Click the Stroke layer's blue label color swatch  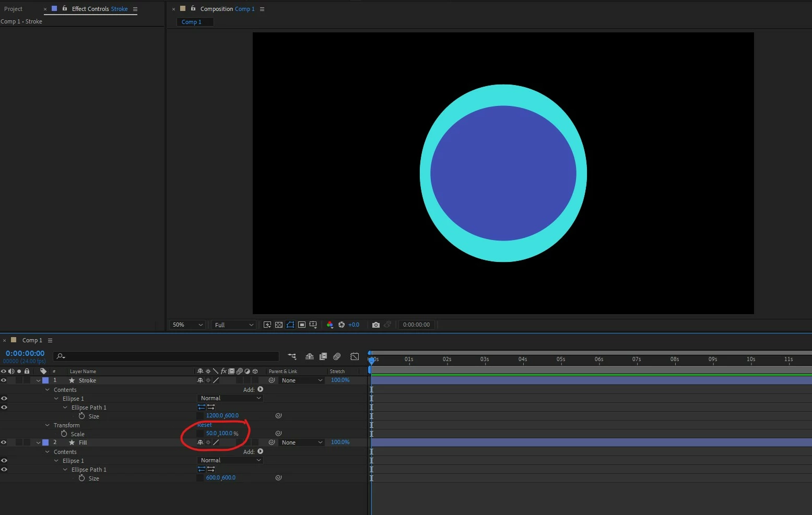point(45,380)
